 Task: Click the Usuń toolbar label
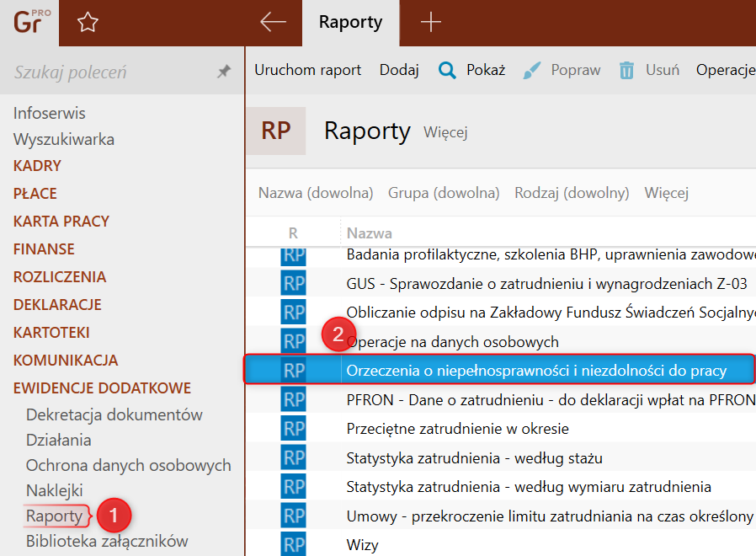point(663,71)
